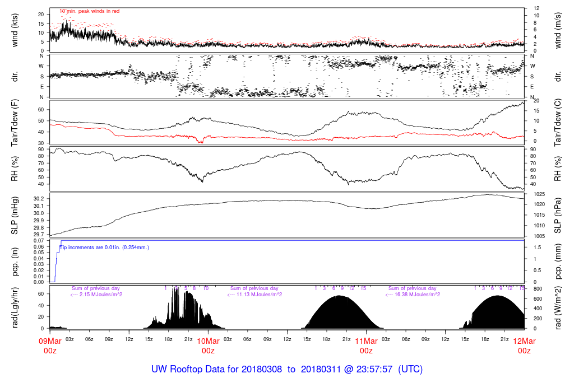This screenshot has width=574, height=392.
Task: Click the 'rad(Lgly/hr)' left axis label
Action: pos(15,307)
